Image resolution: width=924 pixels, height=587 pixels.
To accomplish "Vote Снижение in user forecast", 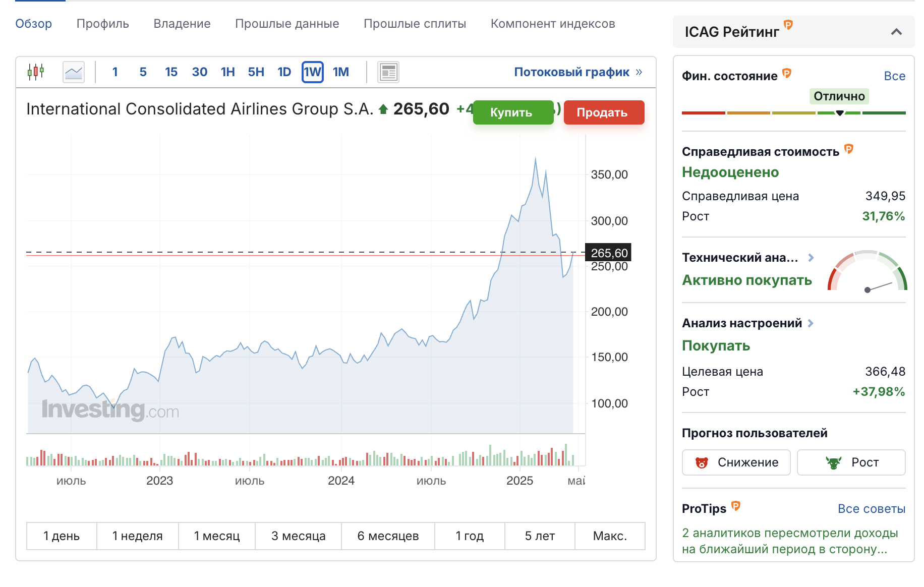I will click(736, 462).
